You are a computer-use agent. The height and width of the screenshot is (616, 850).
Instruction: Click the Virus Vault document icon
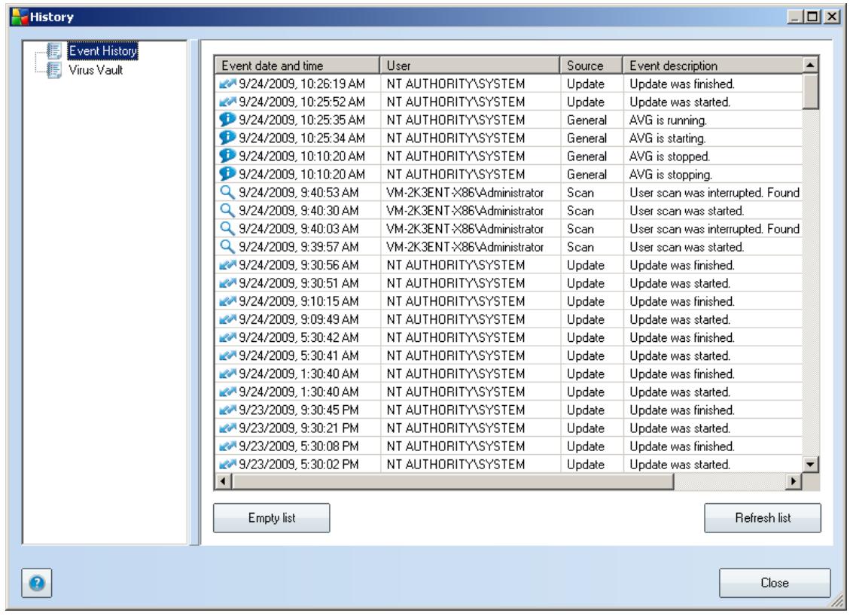54,70
